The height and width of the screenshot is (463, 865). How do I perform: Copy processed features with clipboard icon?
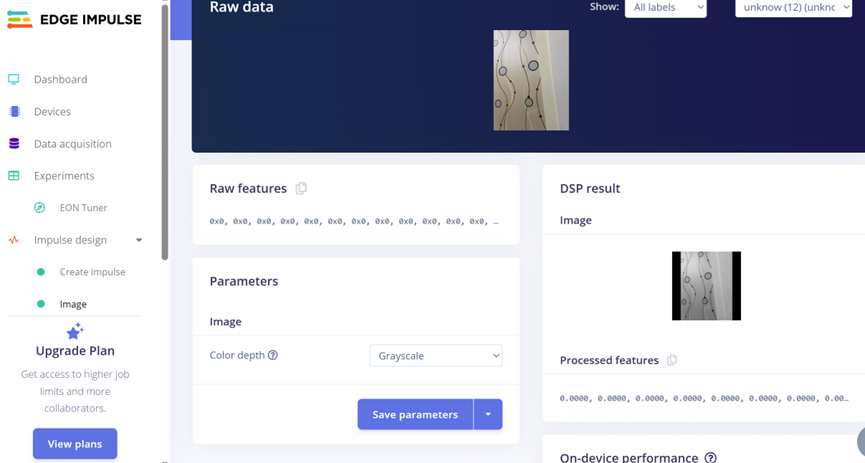672,360
